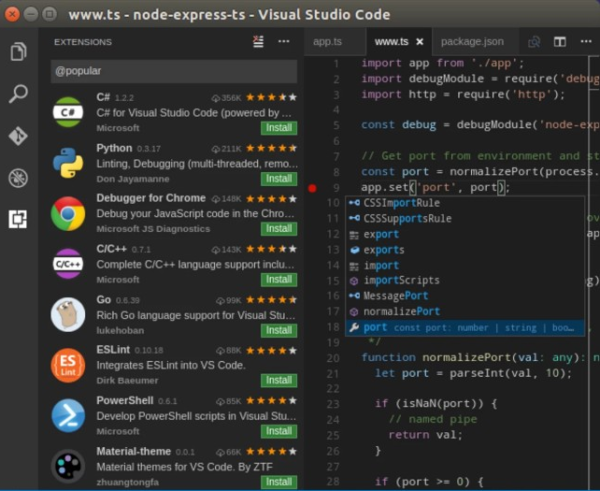Image resolution: width=600 pixels, height=491 pixels.
Task: Accept the highlighted port const suggestion
Action: tap(465, 328)
